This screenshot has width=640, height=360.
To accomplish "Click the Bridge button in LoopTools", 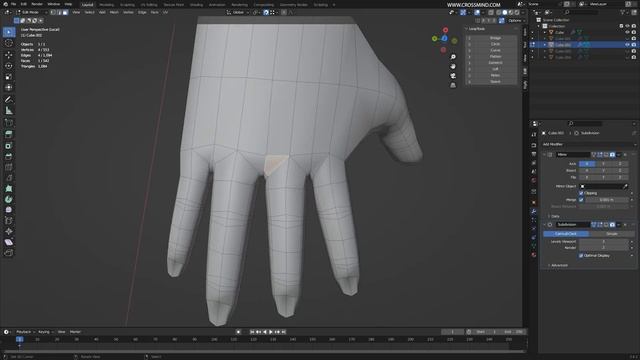I will pyautogui.click(x=495, y=38).
